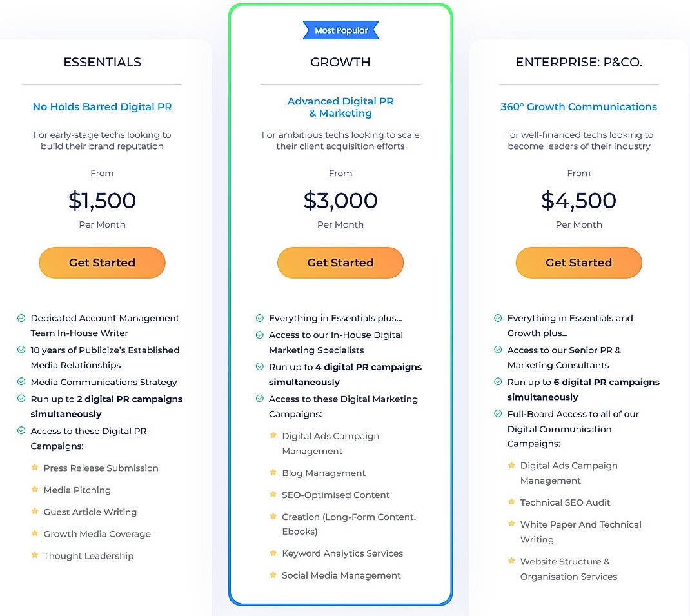Select the Most Popular ribbon banner
Screen dimensions: 690x616
tap(340, 30)
